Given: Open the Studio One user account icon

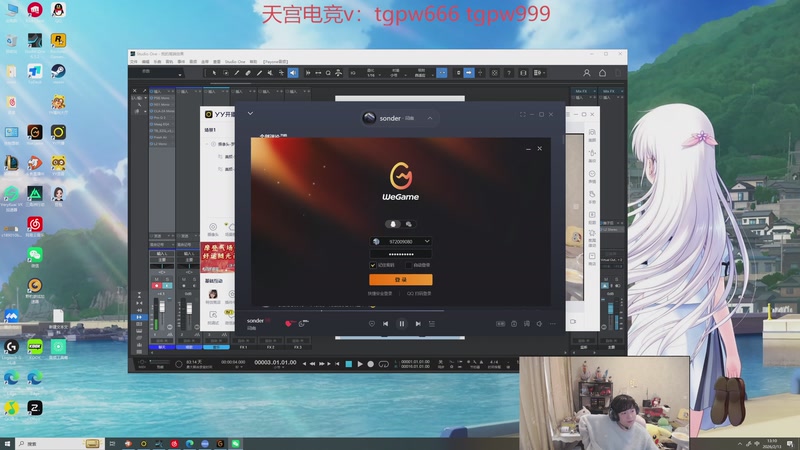Looking at the screenshot, I should [x=587, y=73].
